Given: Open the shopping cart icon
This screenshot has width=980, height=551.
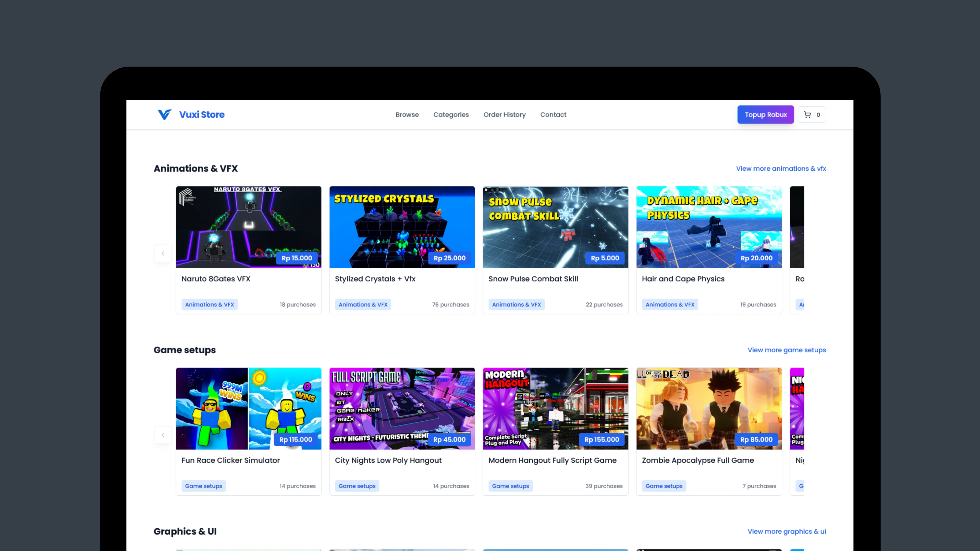Looking at the screenshot, I should (x=807, y=115).
